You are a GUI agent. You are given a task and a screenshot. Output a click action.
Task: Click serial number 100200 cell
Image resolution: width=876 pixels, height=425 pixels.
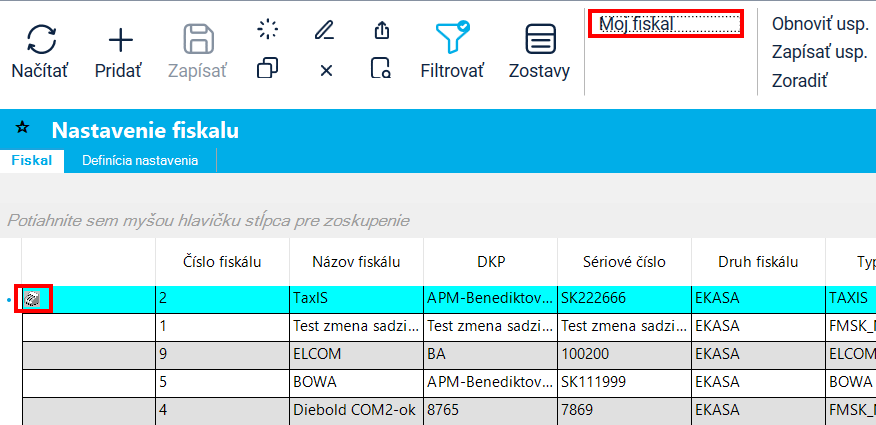625,355
